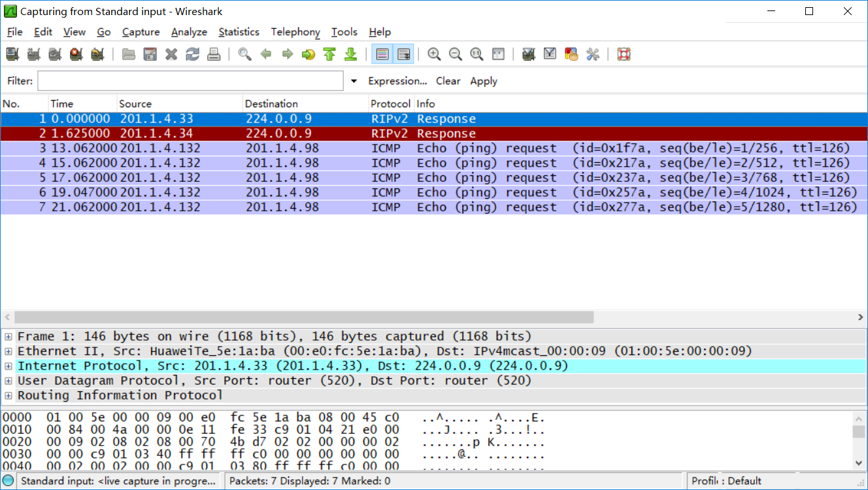Open help lifebuoy icon
The width and height of the screenshot is (868, 490).
click(x=624, y=54)
